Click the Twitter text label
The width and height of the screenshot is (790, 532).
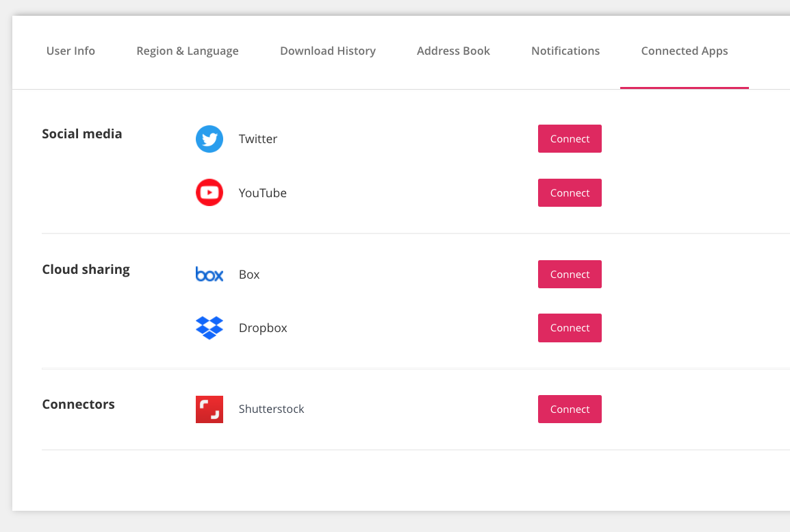pos(258,139)
